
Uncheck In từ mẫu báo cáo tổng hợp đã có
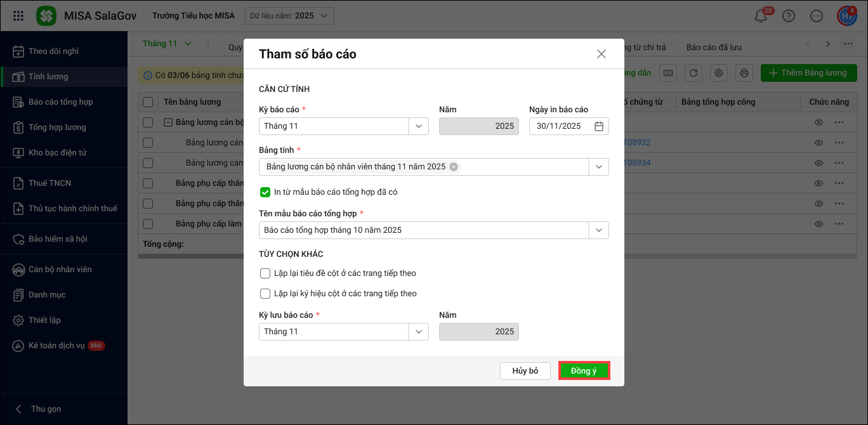tap(265, 192)
